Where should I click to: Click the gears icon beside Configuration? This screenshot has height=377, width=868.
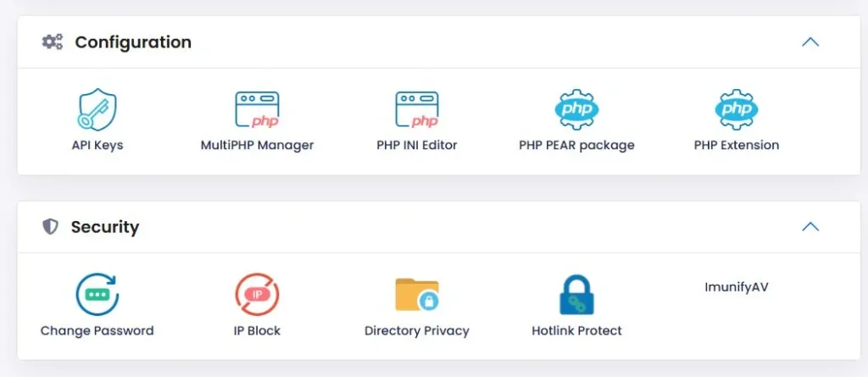click(x=53, y=42)
